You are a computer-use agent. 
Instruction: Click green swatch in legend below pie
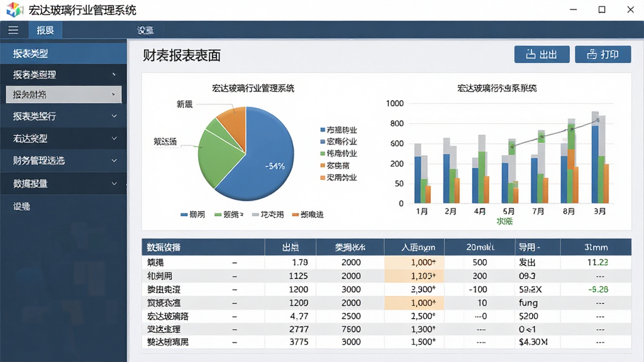218,215
